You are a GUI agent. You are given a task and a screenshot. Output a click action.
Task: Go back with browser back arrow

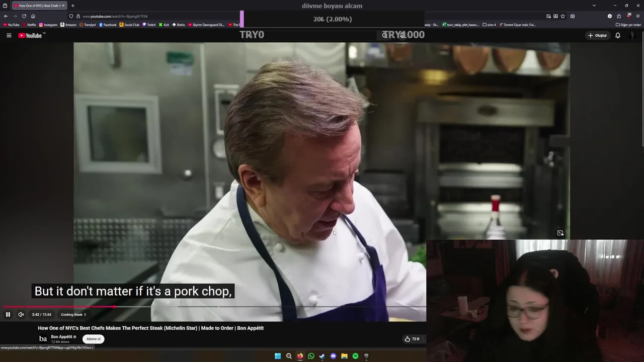click(x=6, y=16)
